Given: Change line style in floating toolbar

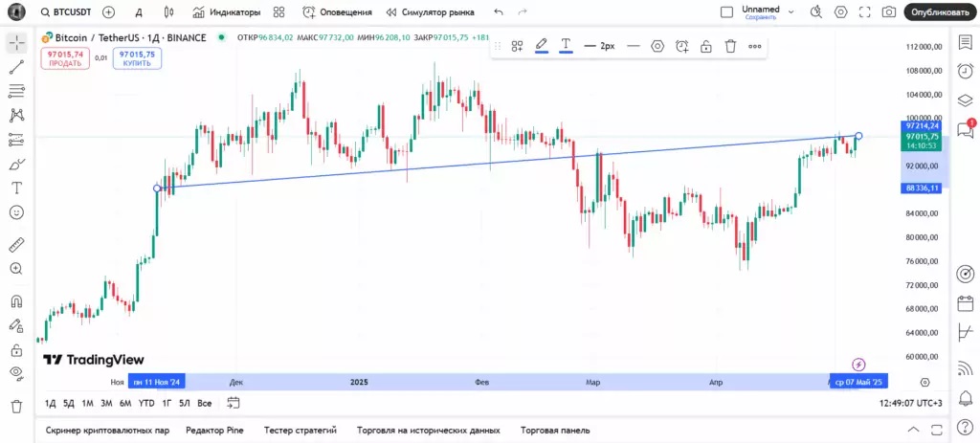Looking at the screenshot, I should [x=634, y=46].
